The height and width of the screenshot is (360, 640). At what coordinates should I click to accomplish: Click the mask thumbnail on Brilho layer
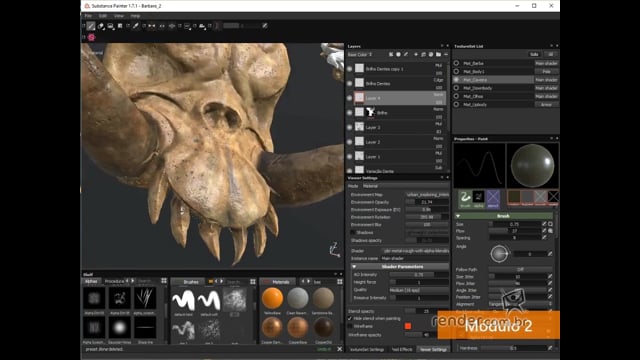coord(370,112)
